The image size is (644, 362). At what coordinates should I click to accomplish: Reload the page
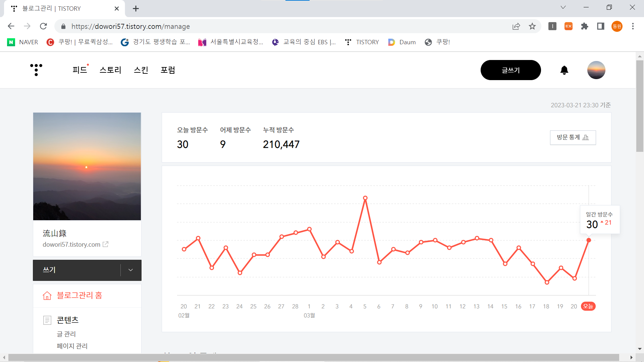point(43,26)
